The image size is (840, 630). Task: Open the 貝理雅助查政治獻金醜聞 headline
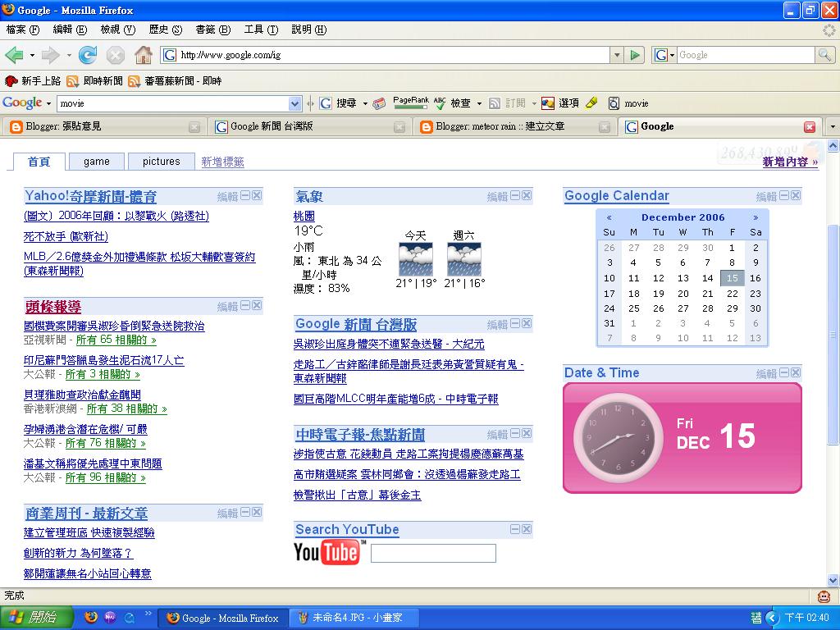82,395
